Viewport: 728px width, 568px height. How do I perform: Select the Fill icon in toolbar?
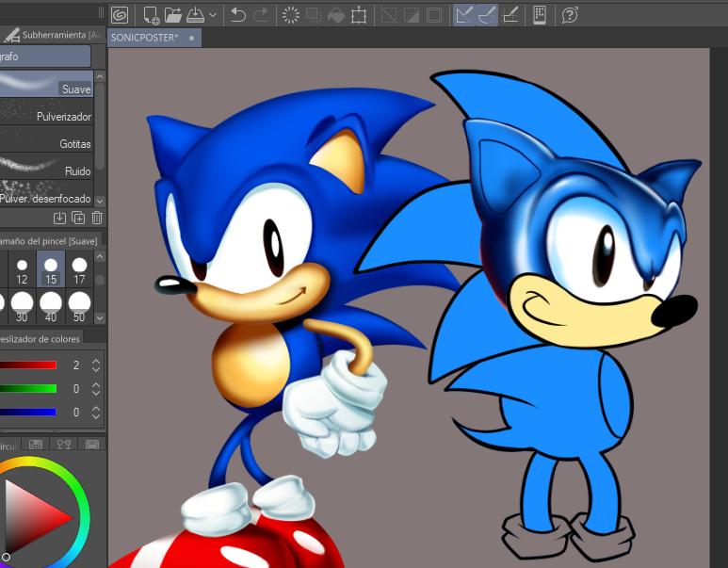[336, 15]
